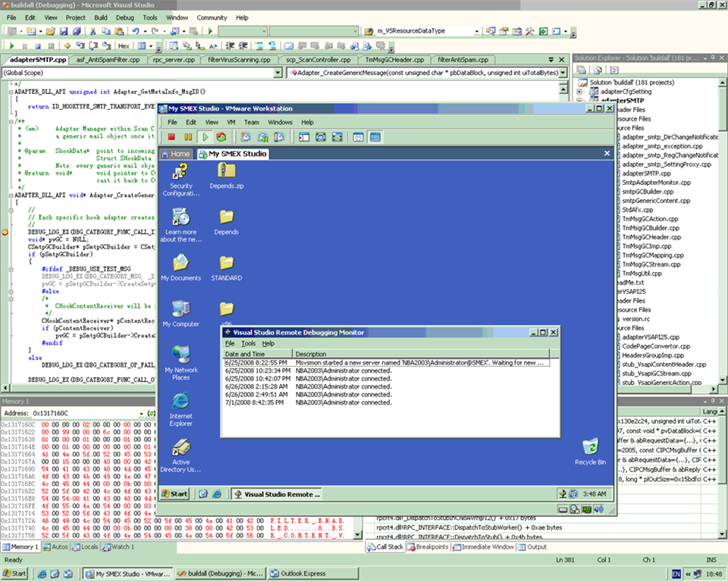Image resolution: width=728 pixels, height=582 pixels.
Task: Select the STANDARD folder on VM desktop
Action: (227, 268)
